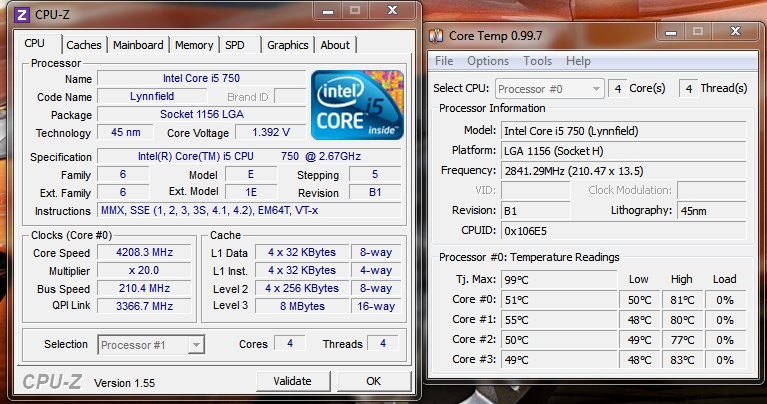Click the Multiplier value x 20.0
Screen dimensions: 767x404
144,270
